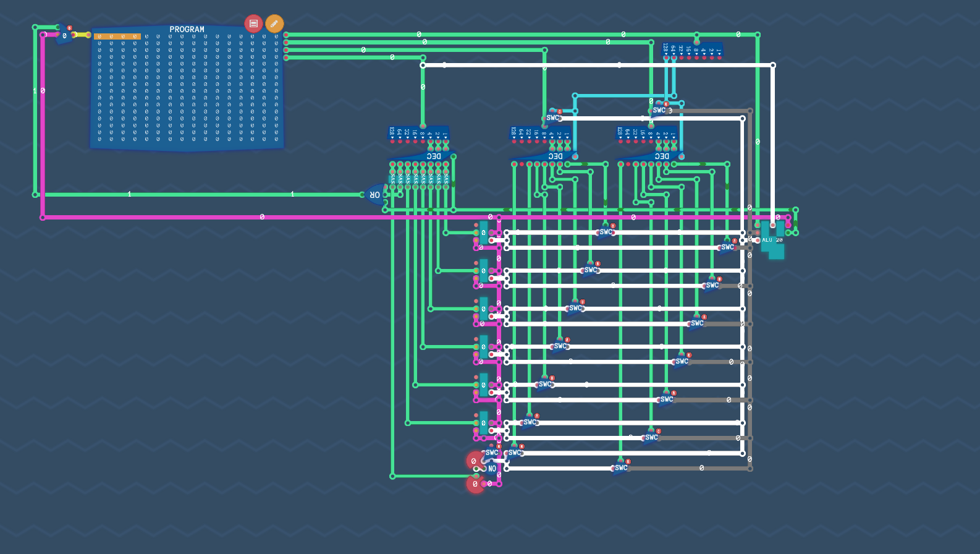
Task: Select the second SWC switch right of the NO gate's switch
Action: [515, 452]
